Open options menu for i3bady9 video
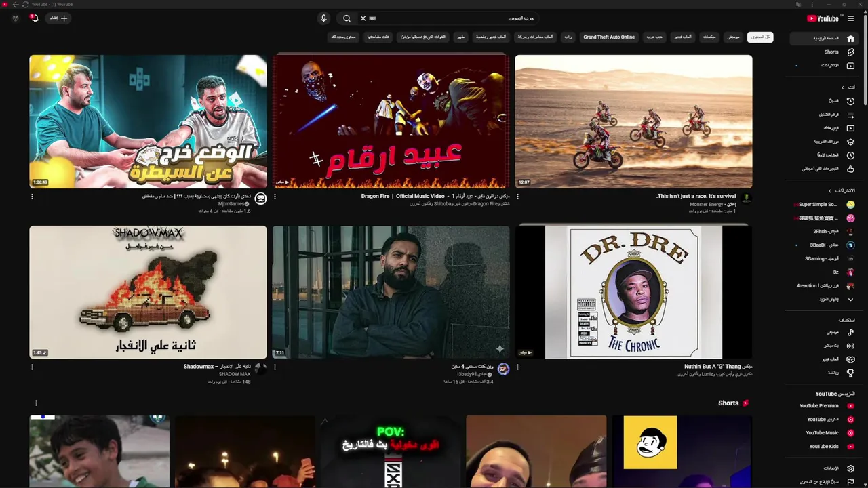 [x=275, y=367]
